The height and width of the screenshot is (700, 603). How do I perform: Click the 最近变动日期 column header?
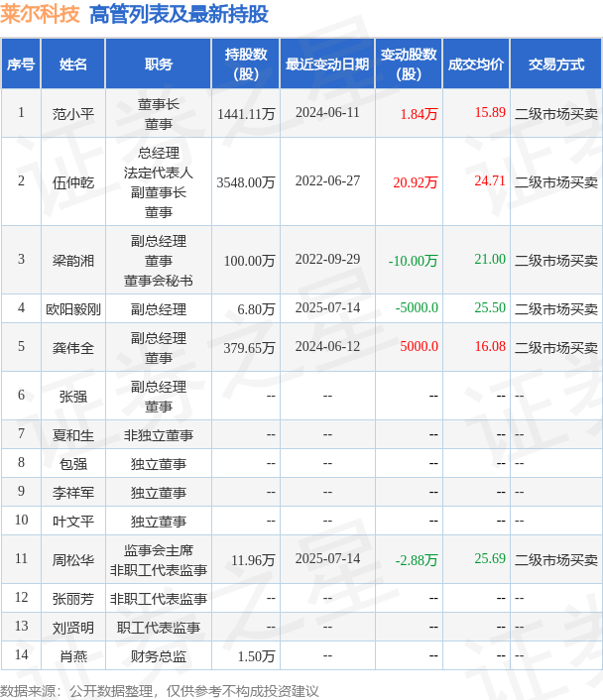[x=327, y=63]
